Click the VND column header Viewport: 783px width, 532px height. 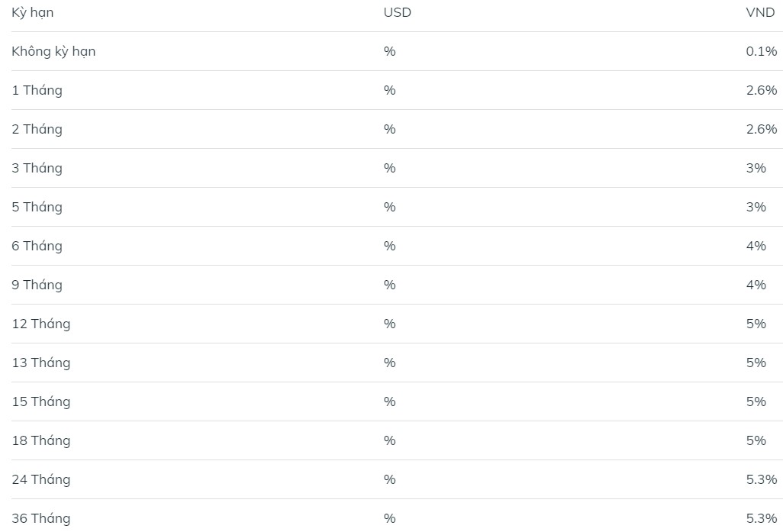point(760,13)
